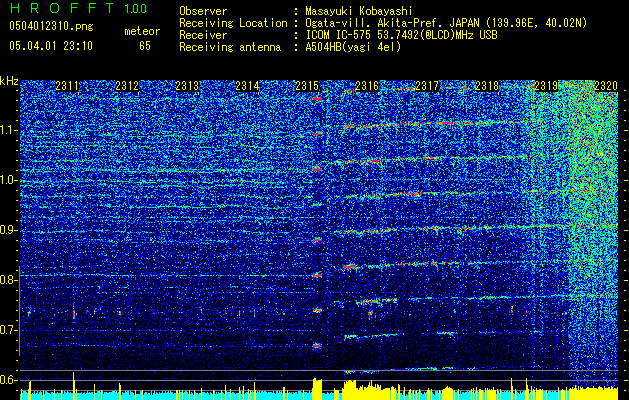Click the 2318 time marker

pyautogui.click(x=487, y=86)
